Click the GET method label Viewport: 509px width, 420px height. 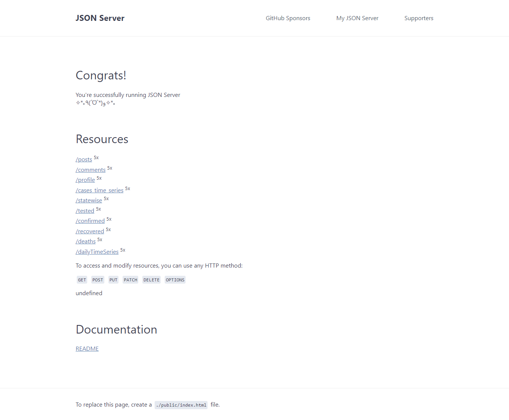coord(82,280)
